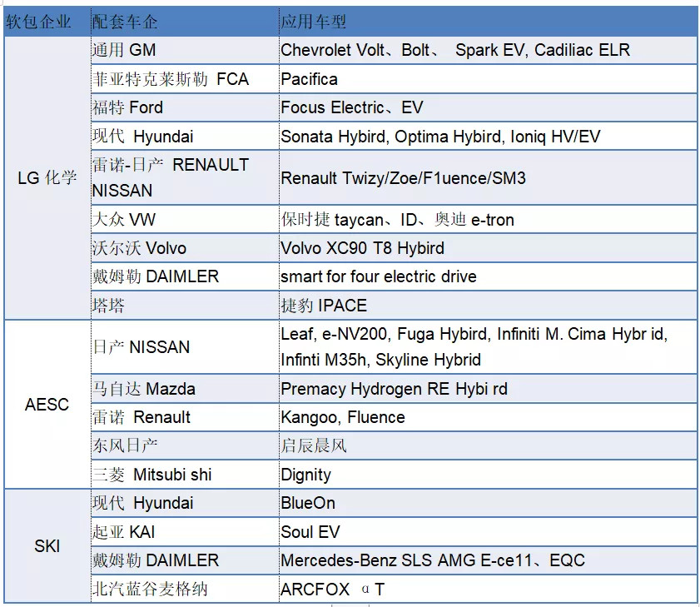Click the 配套车企 column header
700x607 pixels.
point(185,22)
